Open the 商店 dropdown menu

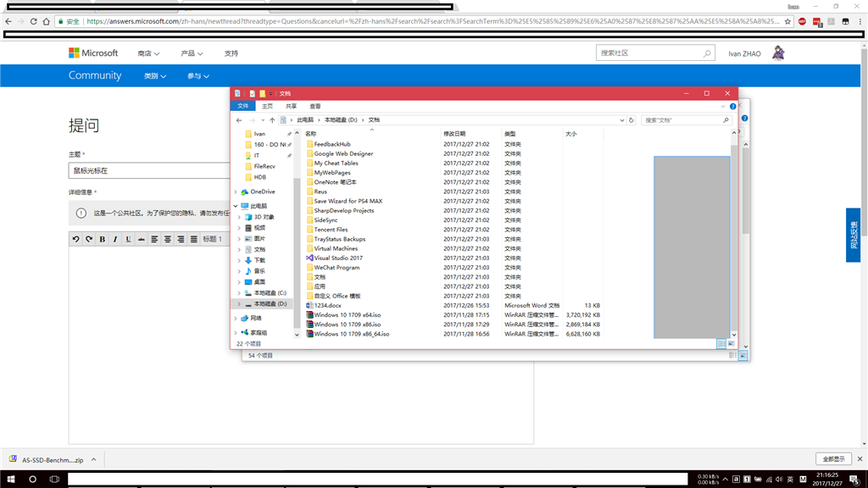[148, 53]
